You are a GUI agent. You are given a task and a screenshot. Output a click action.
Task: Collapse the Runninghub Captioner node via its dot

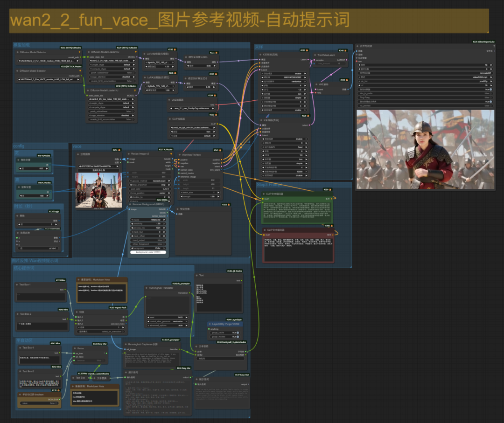click(x=126, y=344)
